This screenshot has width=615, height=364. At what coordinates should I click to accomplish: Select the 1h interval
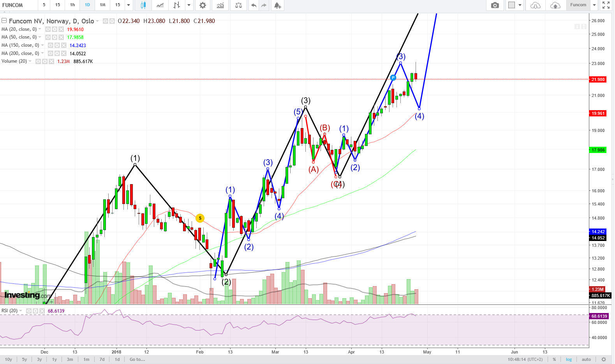72,5
